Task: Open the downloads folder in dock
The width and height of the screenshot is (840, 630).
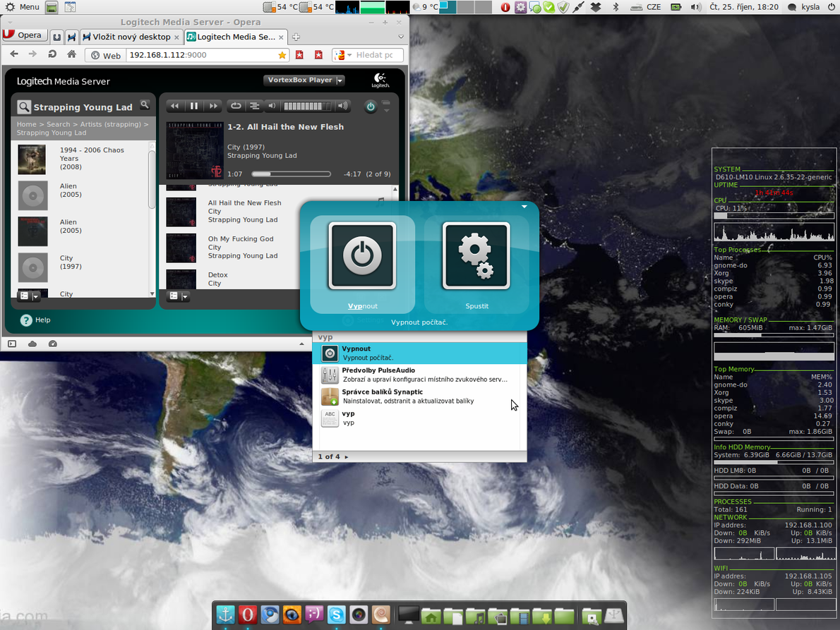Action: pyautogui.click(x=542, y=617)
